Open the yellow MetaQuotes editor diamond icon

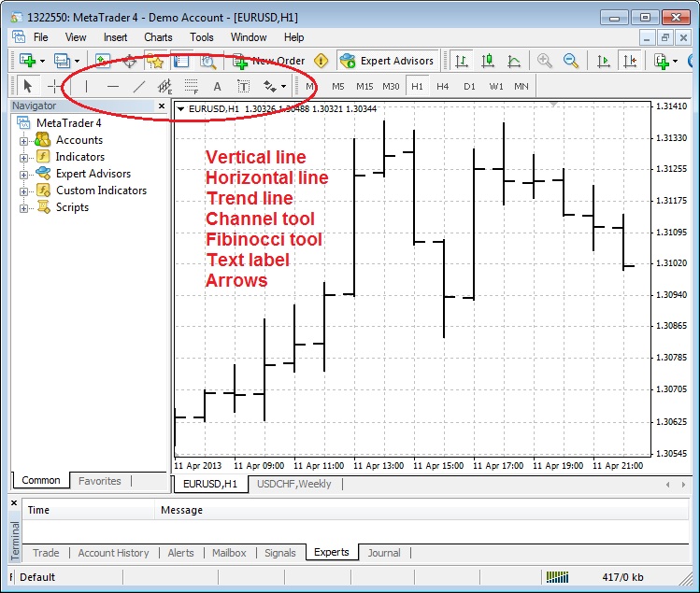point(321,61)
